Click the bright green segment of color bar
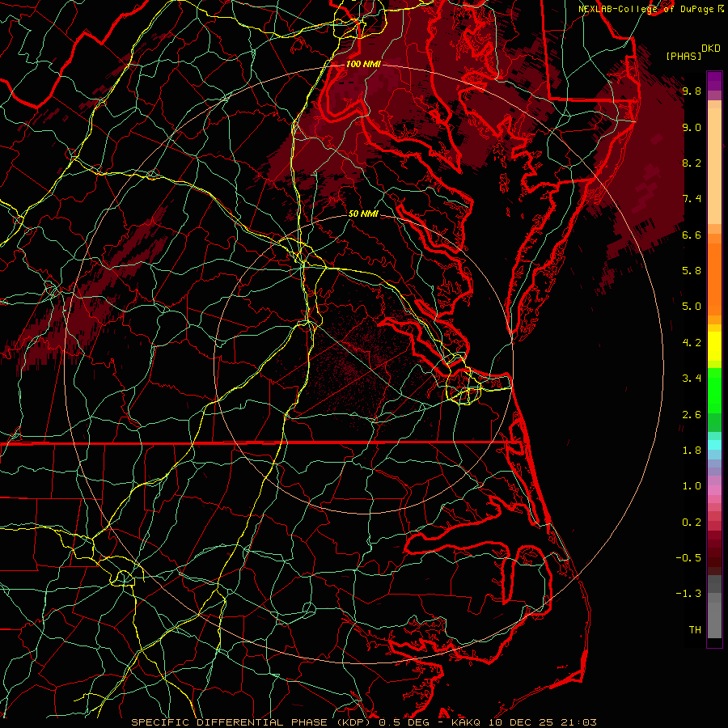This screenshot has height=728, width=728. [x=714, y=390]
